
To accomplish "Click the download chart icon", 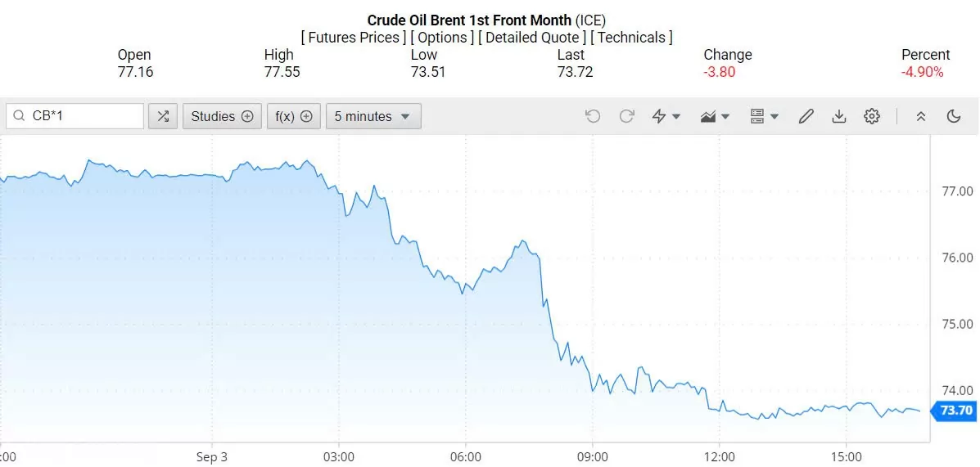I will point(838,116).
